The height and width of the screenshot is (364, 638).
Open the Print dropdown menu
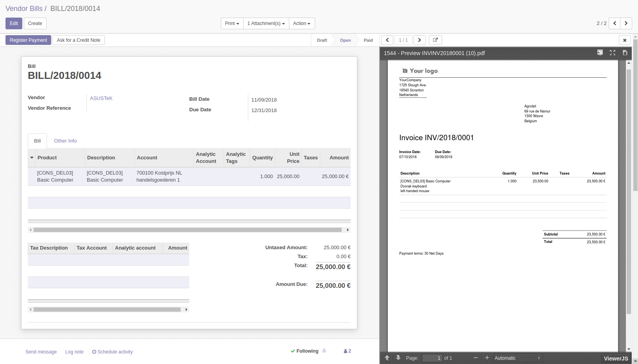(232, 23)
